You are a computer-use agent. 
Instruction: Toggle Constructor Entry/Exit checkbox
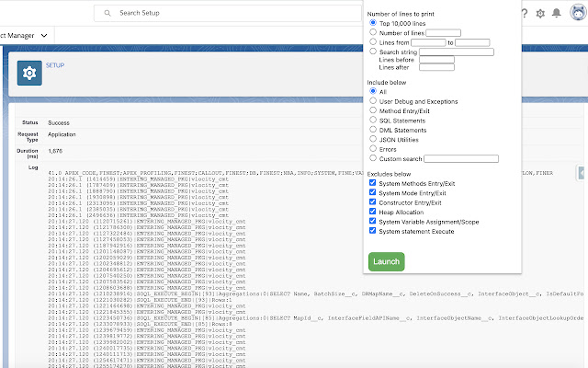coord(372,202)
